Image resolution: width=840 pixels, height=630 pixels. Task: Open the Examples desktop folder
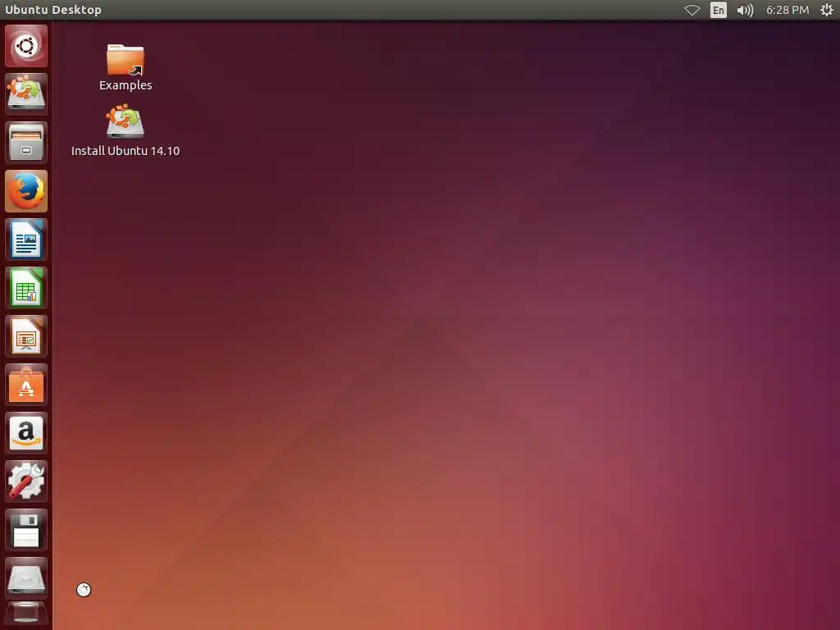126,59
